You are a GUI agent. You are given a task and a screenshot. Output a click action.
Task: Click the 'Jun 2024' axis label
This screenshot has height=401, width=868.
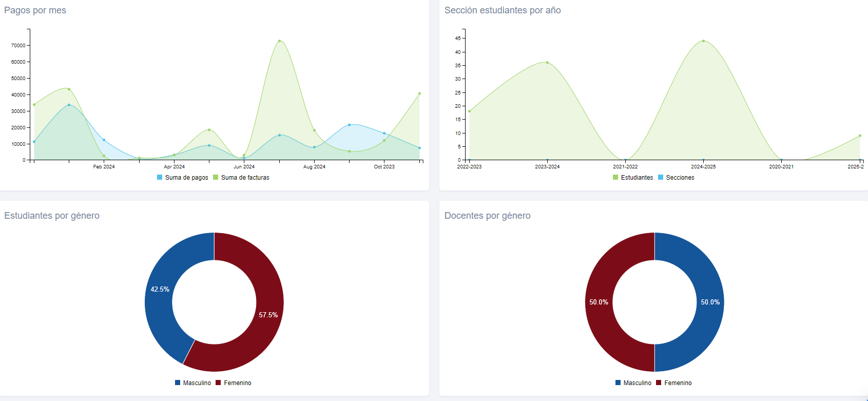click(x=244, y=167)
